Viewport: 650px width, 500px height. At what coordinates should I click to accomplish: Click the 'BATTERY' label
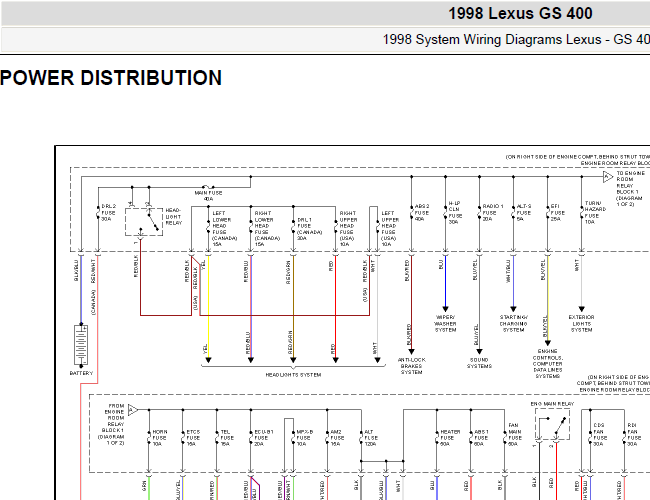81,373
